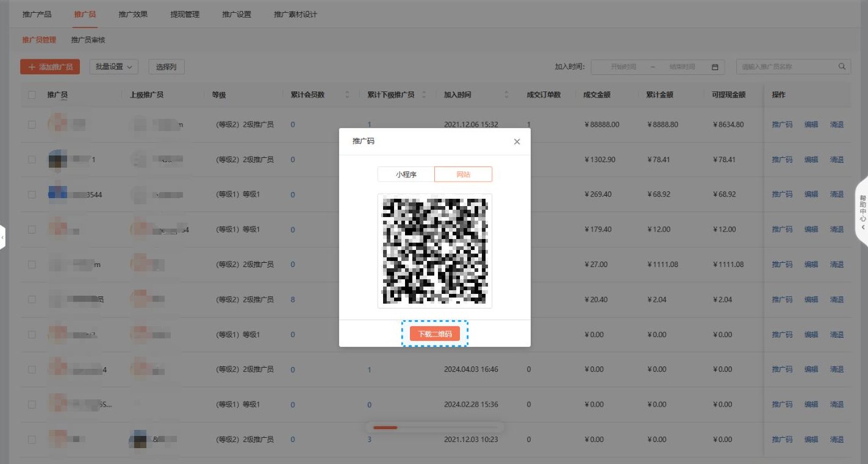
Task: Click 编辑 for the ¥1302.90 row
Action: point(811,160)
